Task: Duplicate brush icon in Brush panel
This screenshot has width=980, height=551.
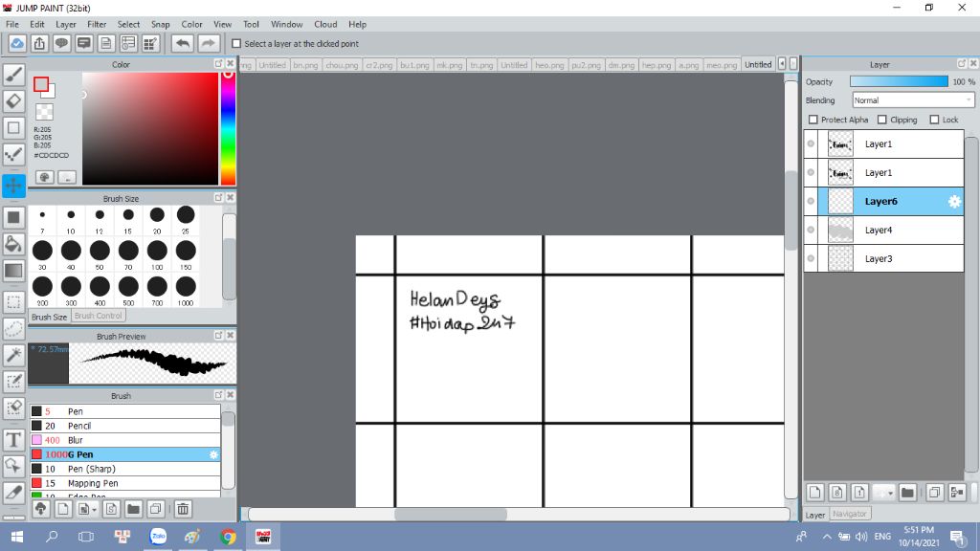Action: [156, 509]
